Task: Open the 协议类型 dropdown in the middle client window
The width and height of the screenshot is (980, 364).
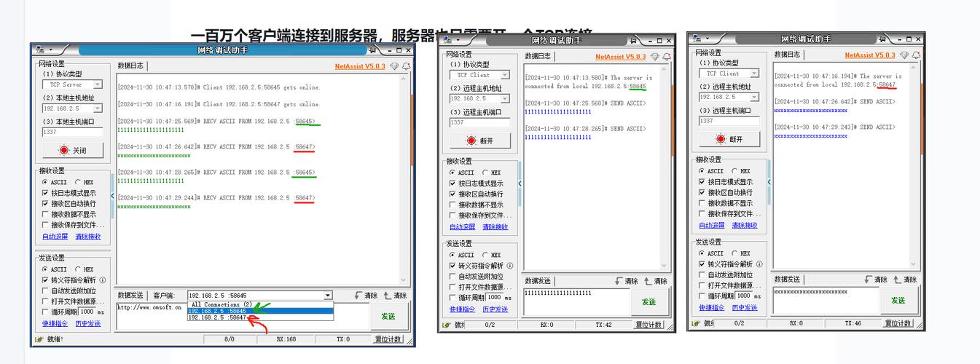Action: click(x=504, y=75)
